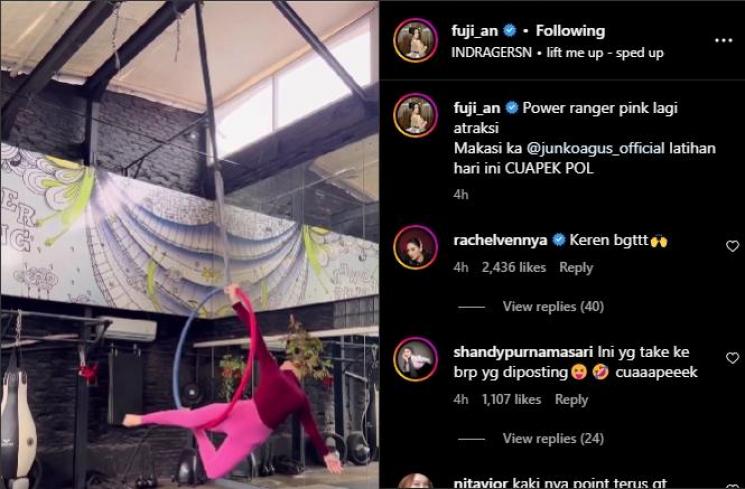
Task: Click the aerial hoop video to pause
Action: tap(190, 244)
